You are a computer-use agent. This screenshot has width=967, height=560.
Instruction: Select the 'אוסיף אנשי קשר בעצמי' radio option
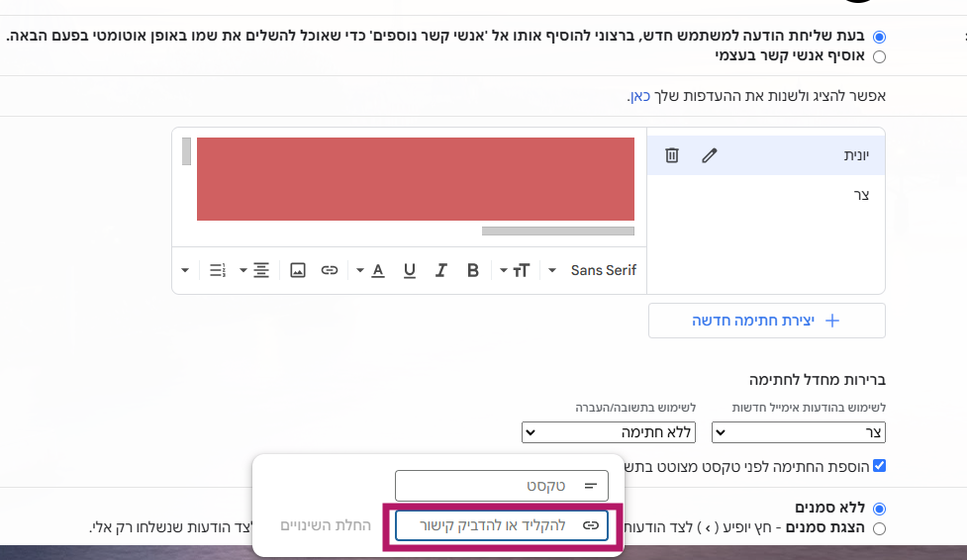[x=879, y=56]
